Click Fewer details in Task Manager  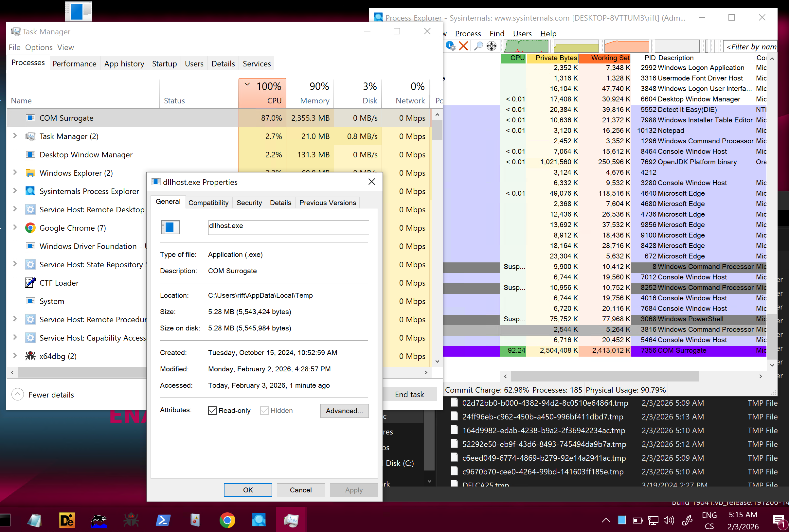(43, 395)
